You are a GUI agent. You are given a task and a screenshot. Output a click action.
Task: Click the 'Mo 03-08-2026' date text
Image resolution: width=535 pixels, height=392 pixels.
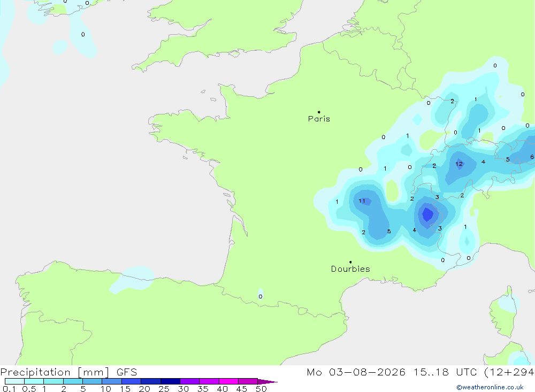click(356, 372)
